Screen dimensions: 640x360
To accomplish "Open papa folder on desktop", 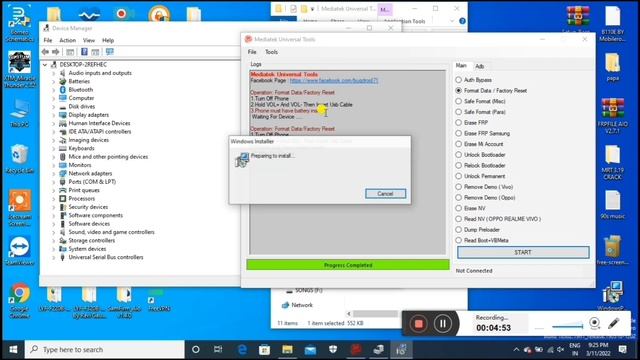I will (613, 67).
